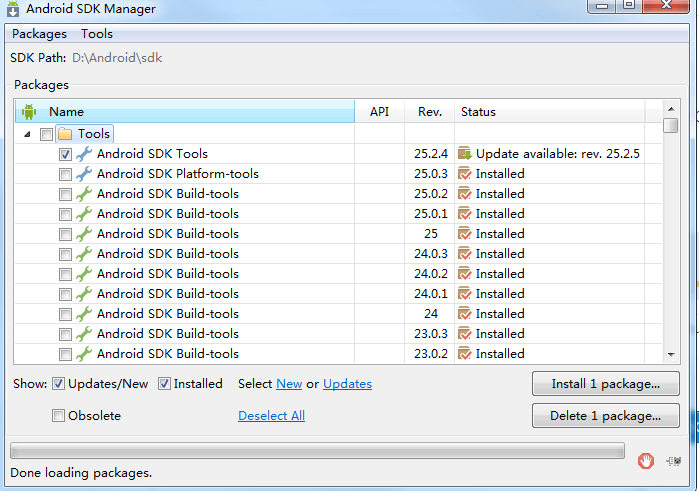The width and height of the screenshot is (699, 491).
Task: Click the 25.2.4 revision cell
Action: pos(431,154)
